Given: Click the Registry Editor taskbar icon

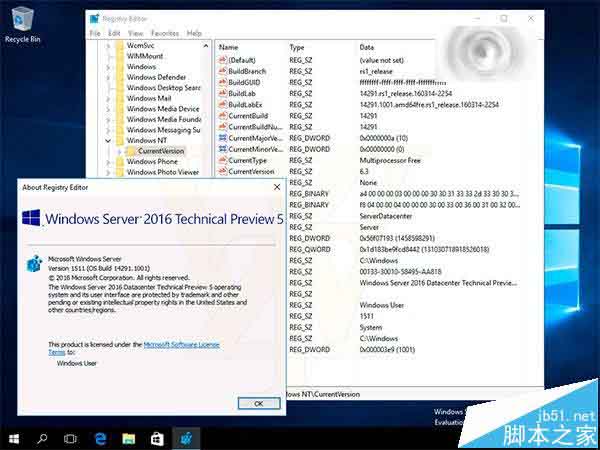Looking at the screenshot, I should pos(186,439).
